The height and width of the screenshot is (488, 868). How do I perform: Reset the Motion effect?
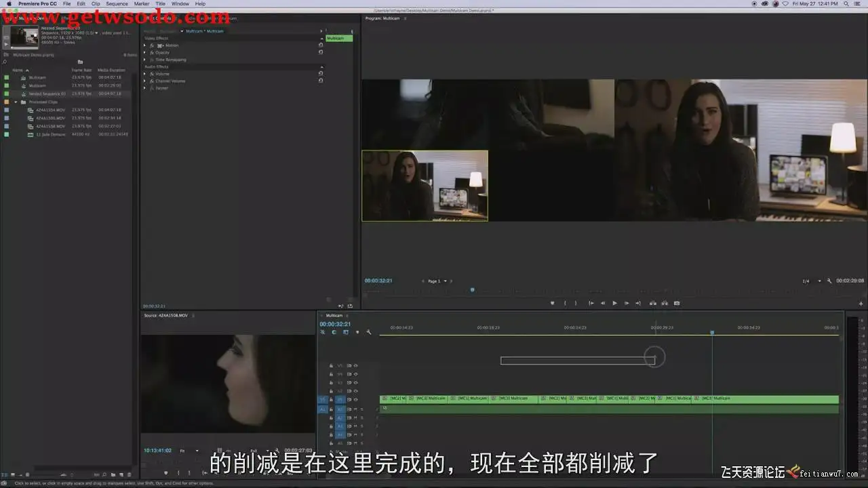(321, 45)
